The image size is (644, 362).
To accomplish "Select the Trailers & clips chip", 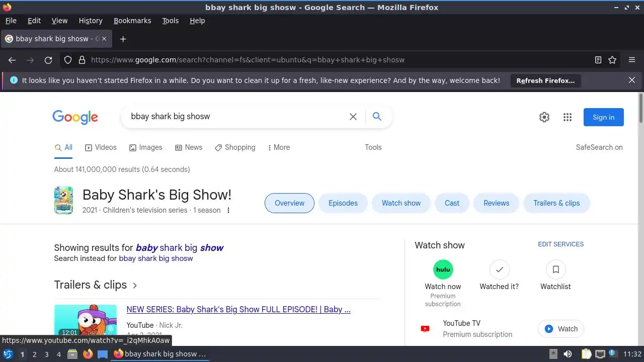I will pos(556,203).
